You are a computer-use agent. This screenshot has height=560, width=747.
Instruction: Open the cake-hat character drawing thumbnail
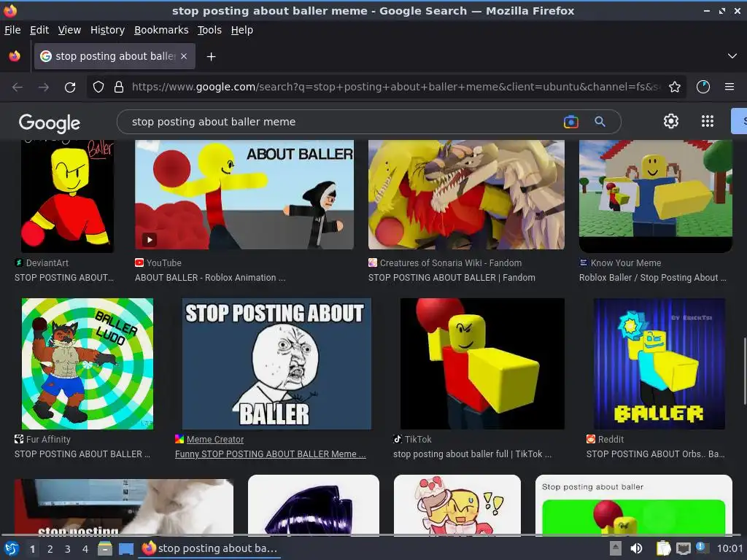click(x=457, y=505)
